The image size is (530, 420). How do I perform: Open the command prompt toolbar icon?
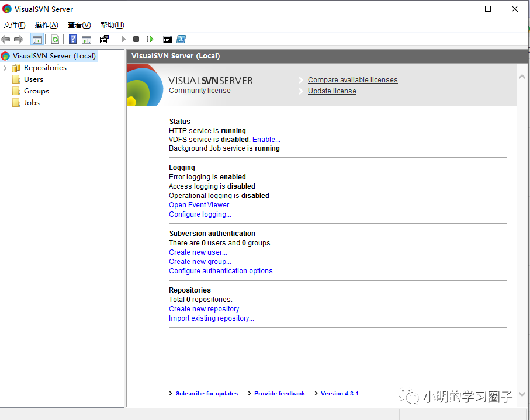[168, 40]
